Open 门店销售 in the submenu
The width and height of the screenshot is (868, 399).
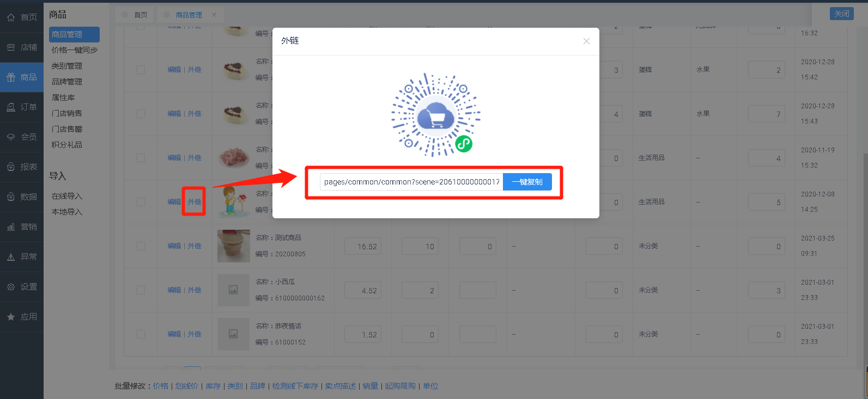(67, 113)
